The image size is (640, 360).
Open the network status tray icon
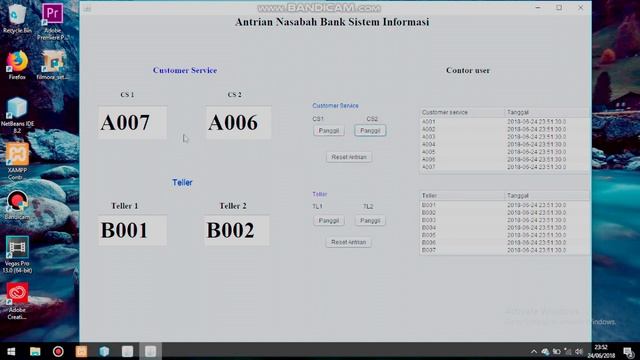568,351
